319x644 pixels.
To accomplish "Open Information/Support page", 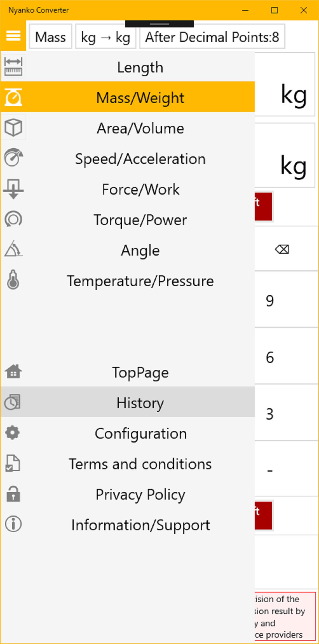I will 140,525.
